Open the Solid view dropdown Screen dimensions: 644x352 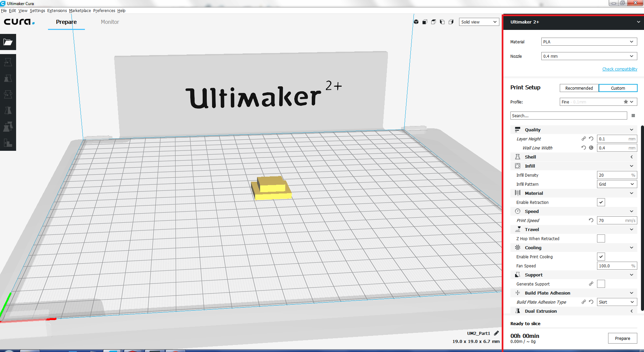479,22
